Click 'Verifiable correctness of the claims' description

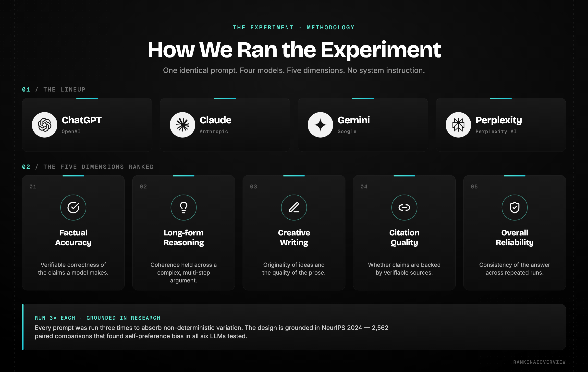[73, 269]
